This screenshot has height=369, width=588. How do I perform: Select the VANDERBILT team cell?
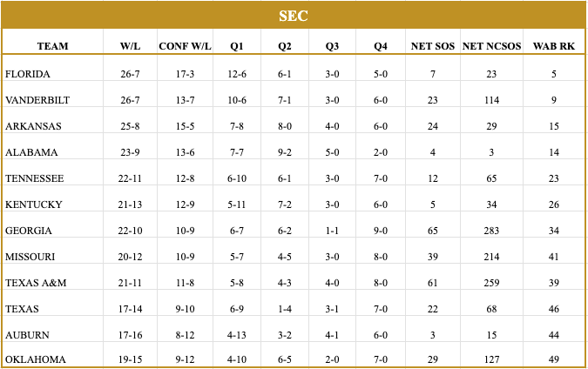(x=37, y=100)
